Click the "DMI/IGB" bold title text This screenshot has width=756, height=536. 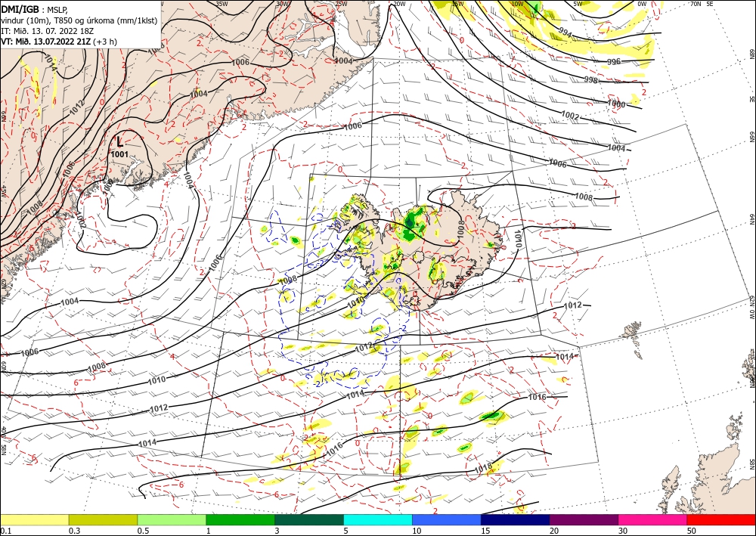point(19,8)
